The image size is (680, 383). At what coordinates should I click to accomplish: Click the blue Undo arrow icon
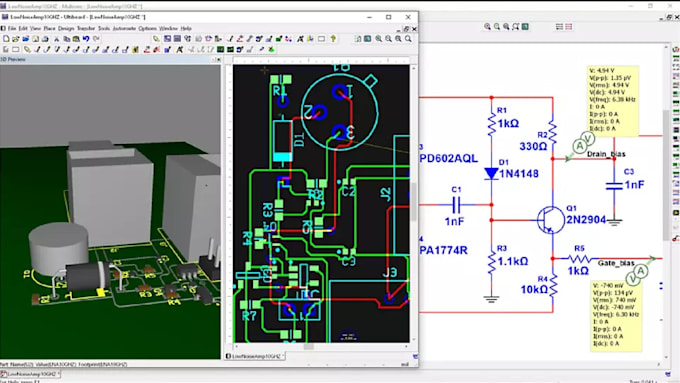coord(86,39)
